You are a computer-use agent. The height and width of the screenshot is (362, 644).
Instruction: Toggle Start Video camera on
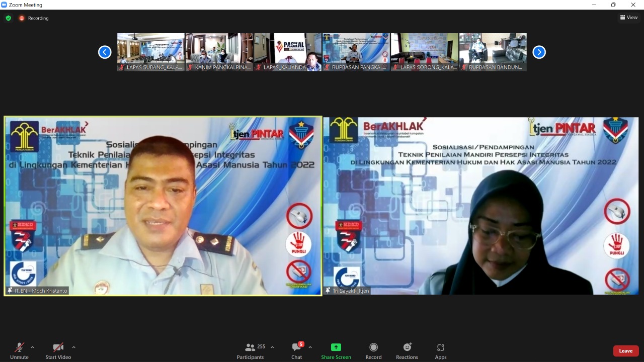coord(58,351)
